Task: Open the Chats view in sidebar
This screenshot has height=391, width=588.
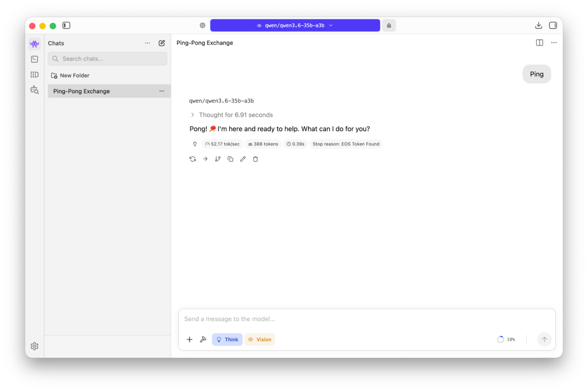Action: (34, 44)
